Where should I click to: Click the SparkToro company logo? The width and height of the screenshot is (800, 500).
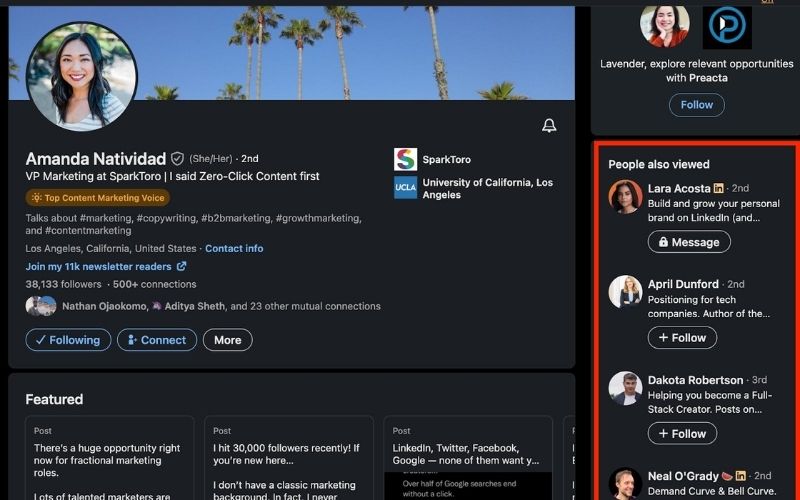(405, 159)
